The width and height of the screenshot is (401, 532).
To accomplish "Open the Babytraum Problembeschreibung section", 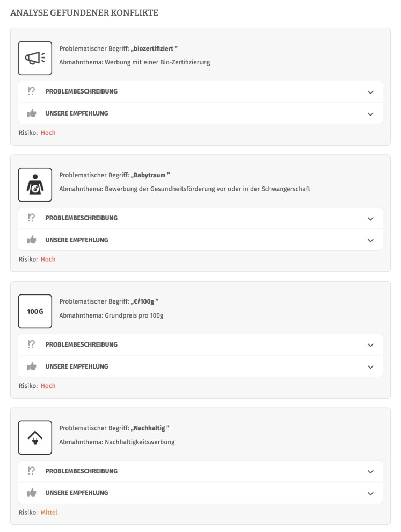I will [x=199, y=218].
